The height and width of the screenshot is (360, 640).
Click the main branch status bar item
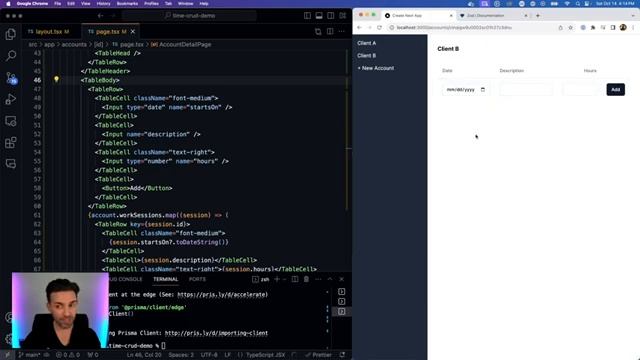point(29,355)
